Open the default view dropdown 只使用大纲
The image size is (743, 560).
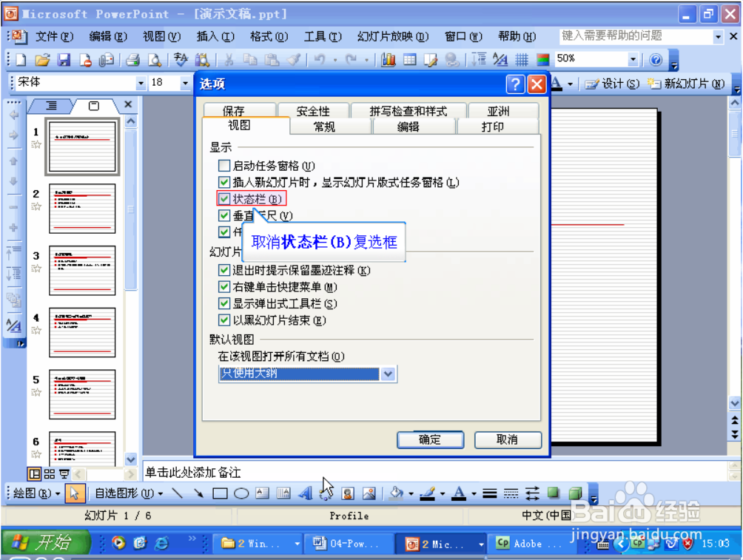(388, 374)
